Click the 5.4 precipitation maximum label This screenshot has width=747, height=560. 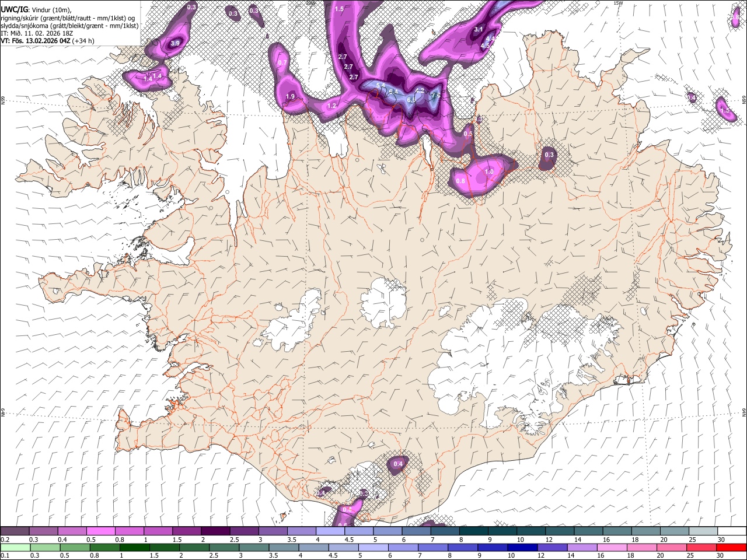[x=381, y=86]
